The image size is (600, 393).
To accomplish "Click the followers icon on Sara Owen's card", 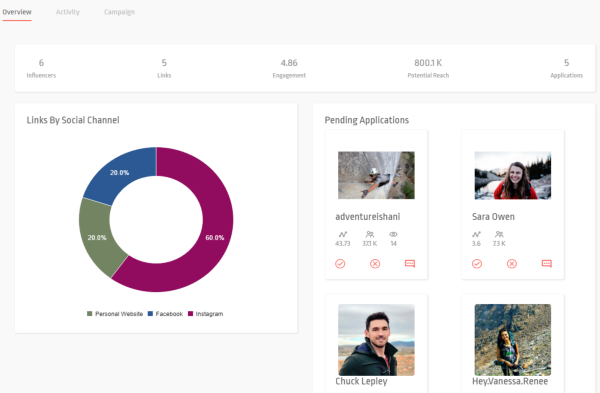I will pyautogui.click(x=499, y=234).
